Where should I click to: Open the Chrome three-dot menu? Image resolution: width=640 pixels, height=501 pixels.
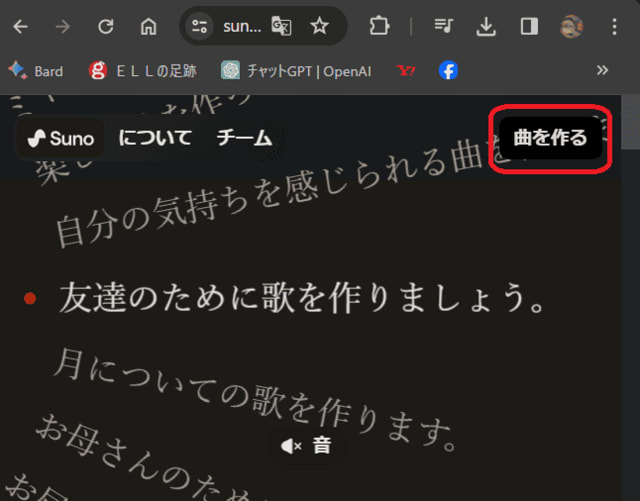pyautogui.click(x=614, y=27)
